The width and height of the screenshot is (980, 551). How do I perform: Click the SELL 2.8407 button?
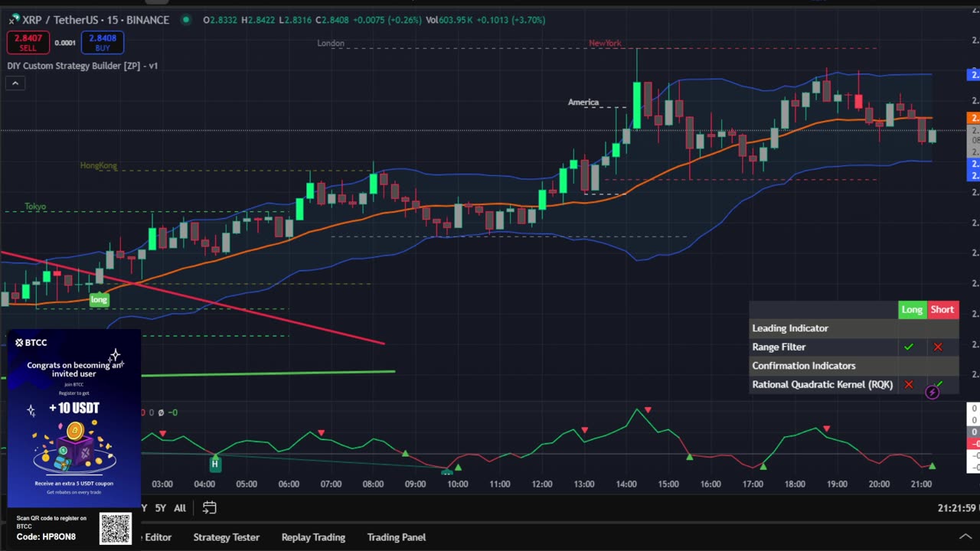click(28, 43)
